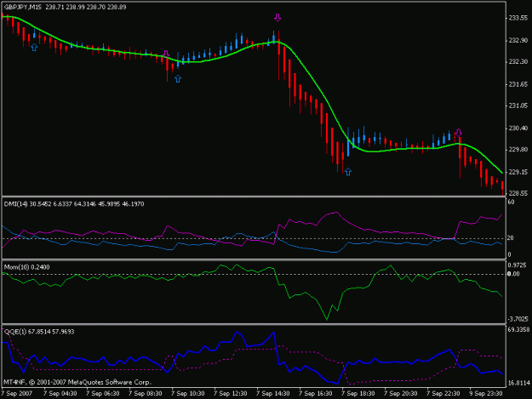This screenshot has height=399, width=532.
Task: Click the 230.40 price scale label
Action: pos(518,128)
